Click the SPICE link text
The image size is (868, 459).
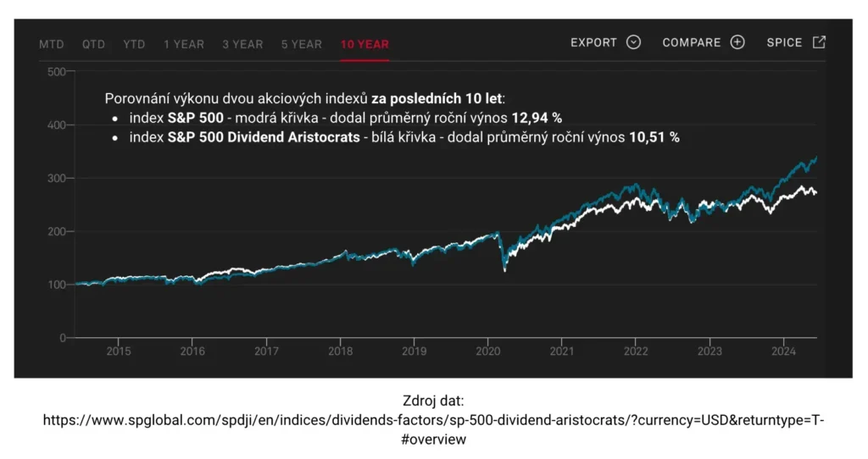(x=784, y=42)
